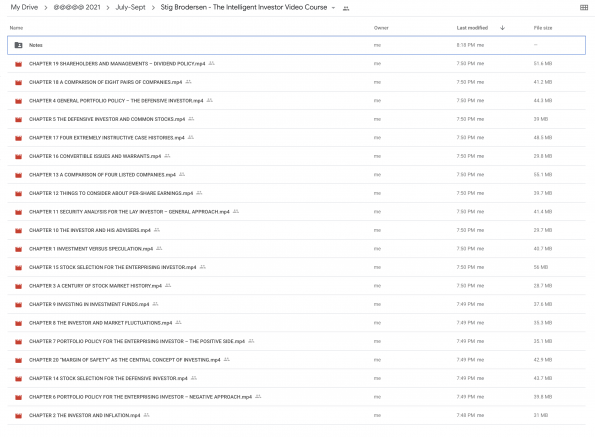Switch to grid layout view
Image resolution: width=595 pixels, height=437 pixels.
[x=584, y=8]
